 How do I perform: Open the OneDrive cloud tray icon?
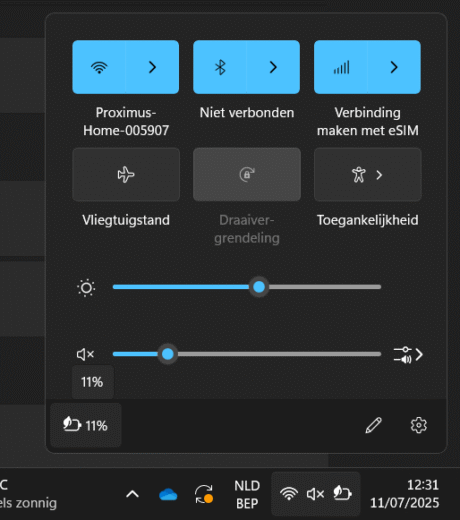[x=168, y=494]
